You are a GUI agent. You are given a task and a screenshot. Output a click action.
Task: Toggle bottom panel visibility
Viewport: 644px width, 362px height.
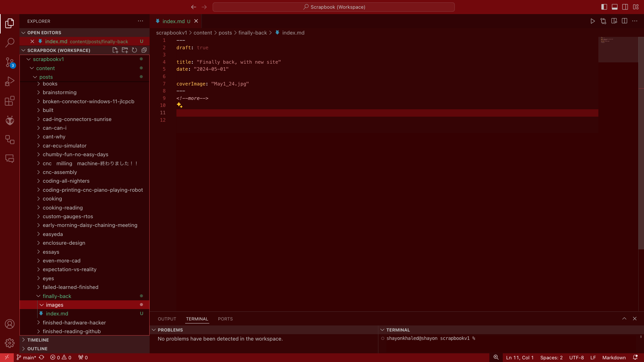coord(615,7)
